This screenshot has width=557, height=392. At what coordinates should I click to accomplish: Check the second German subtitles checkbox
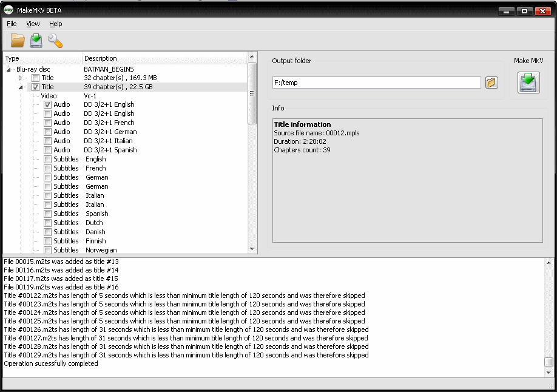[x=47, y=186]
